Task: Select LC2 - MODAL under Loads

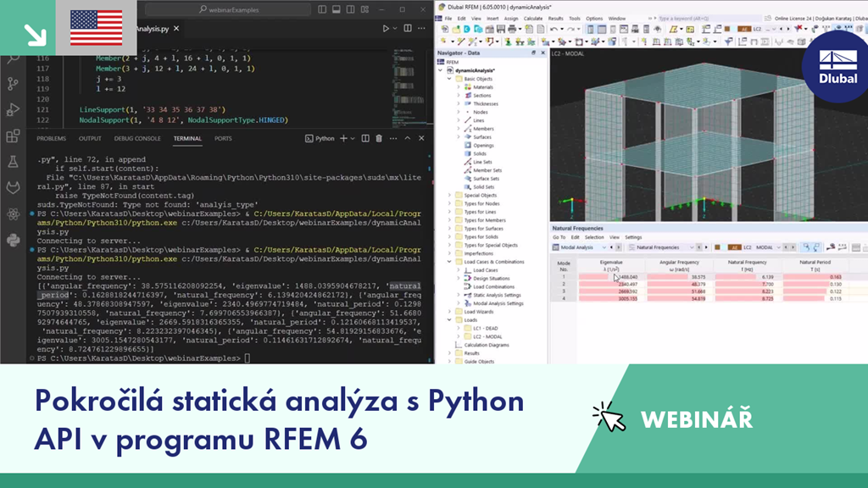Action: [x=487, y=336]
